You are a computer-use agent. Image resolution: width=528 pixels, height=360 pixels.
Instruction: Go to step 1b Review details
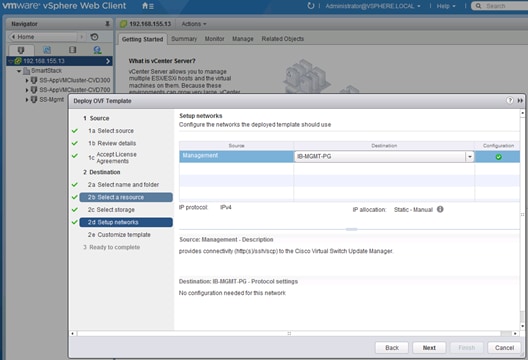tap(112, 143)
